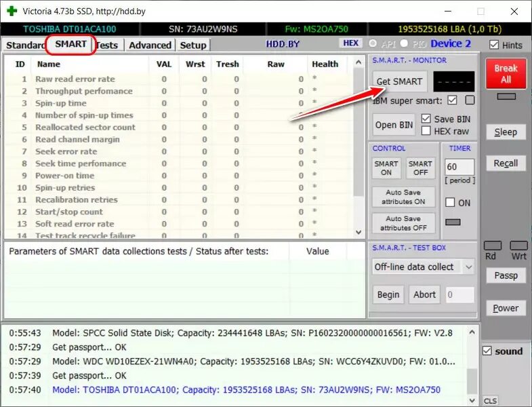Switch to the Advanced tab
Image resolution: width=532 pixels, height=407 pixels.
click(150, 45)
